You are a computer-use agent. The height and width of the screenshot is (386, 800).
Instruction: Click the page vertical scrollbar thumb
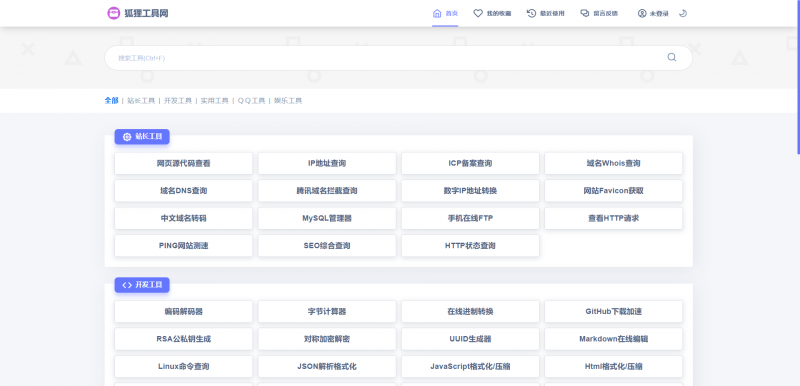798,76
